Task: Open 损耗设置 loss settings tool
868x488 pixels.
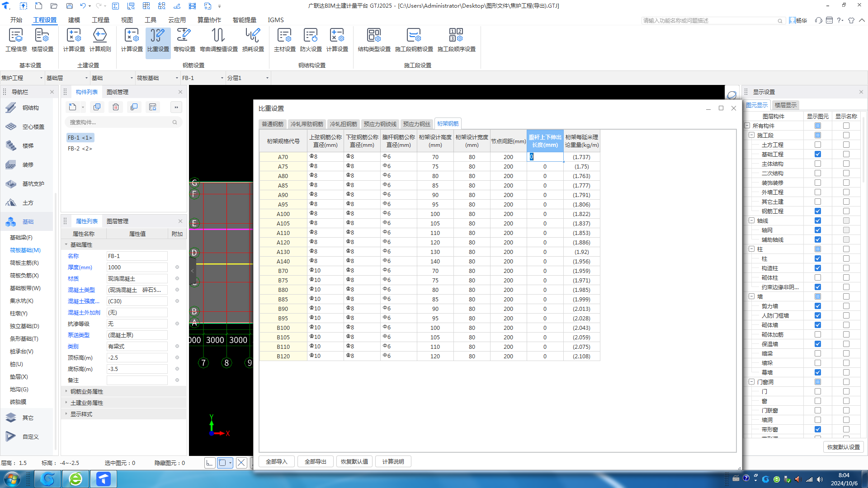Action: 253,40
